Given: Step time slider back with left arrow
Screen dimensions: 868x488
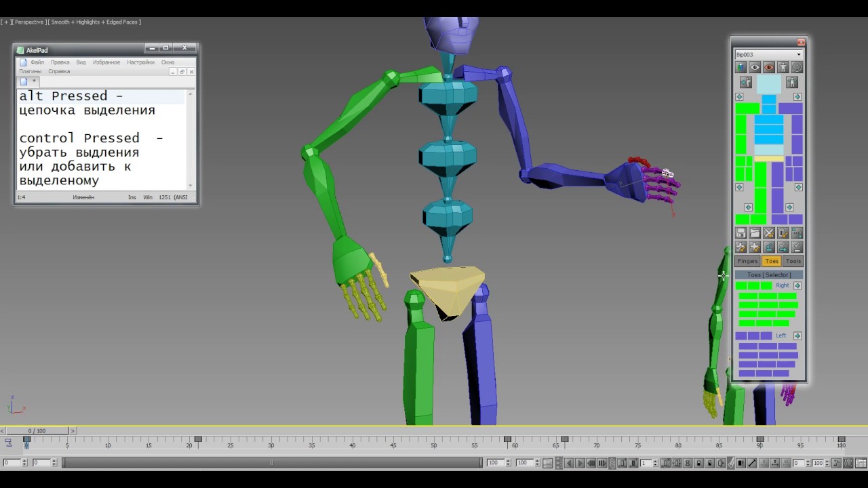Looking at the screenshot, I should coord(3,431).
